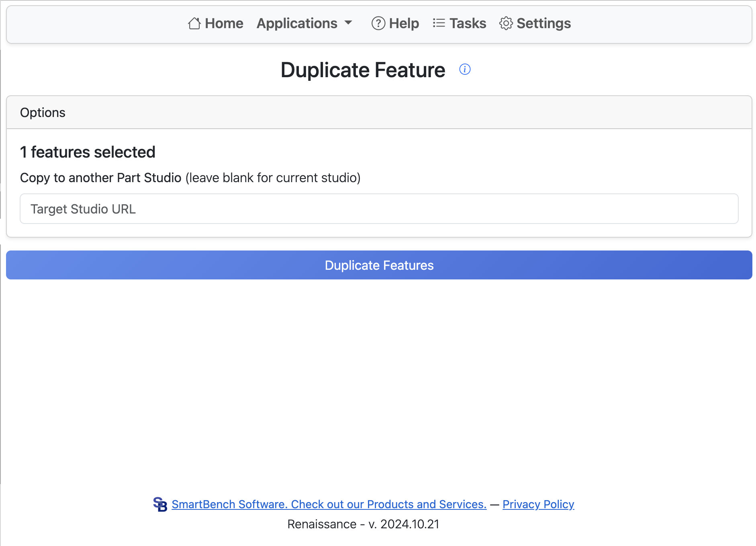Click the Renaissance version text
The height and width of the screenshot is (546, 756).
(x=362, y=524)
